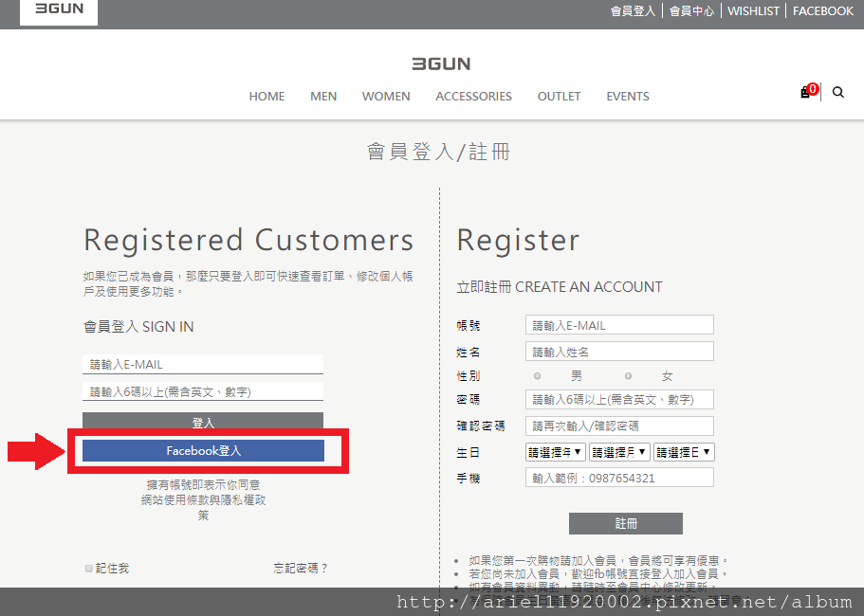Expand the birth month dropdown
Image resolution: width=864 pixels, height=616 pixels.
pos(619,452)
